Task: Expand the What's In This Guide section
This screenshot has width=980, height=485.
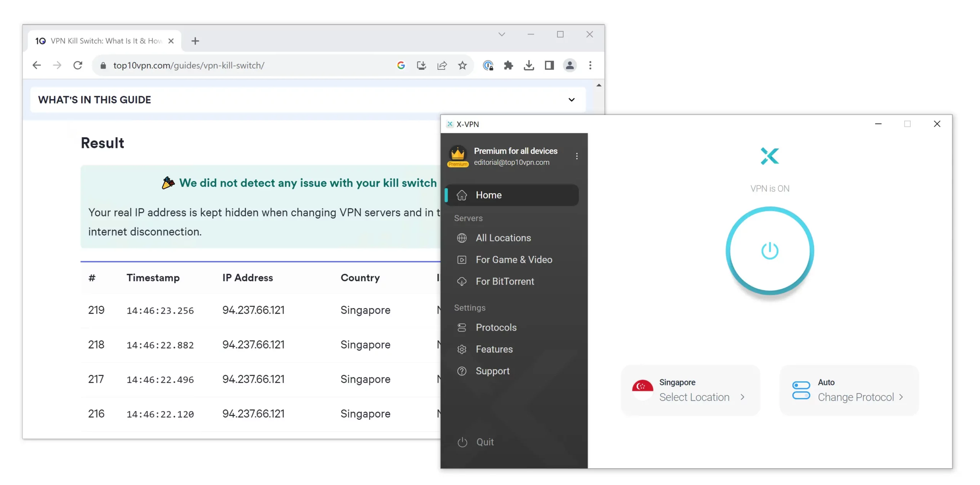Action: (x=571, y=100)
